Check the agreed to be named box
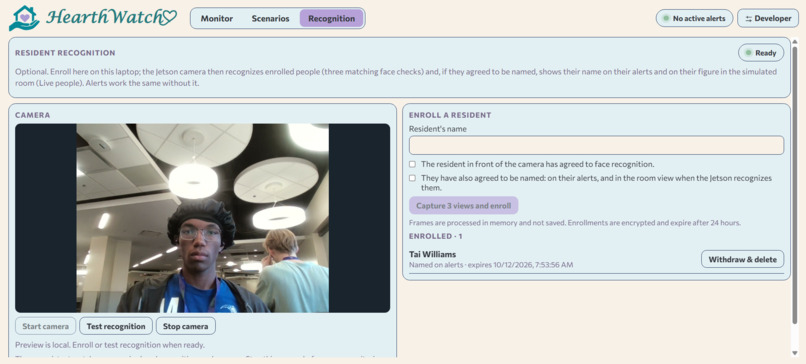The image size is (806, 364). pos(412,178)
